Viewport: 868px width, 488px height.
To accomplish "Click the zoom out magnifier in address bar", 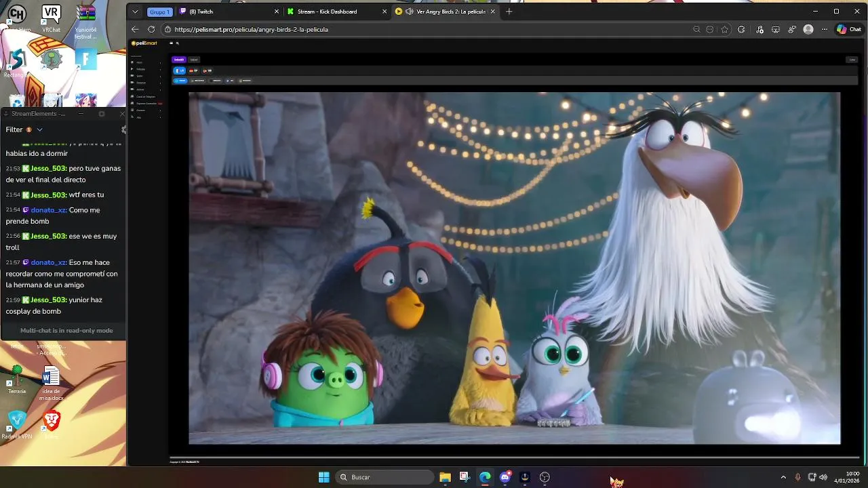I will pyautogui.click(x=696, y=29).
